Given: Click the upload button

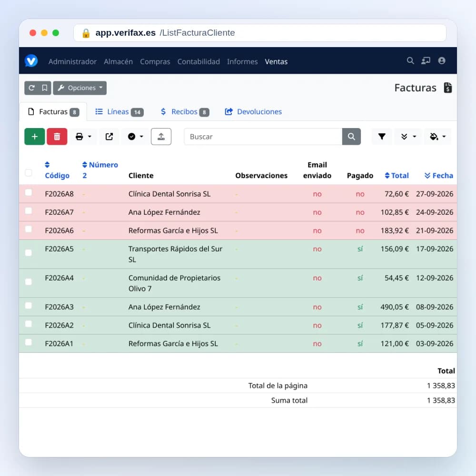Looking at the screenshot, I should 161,137.
